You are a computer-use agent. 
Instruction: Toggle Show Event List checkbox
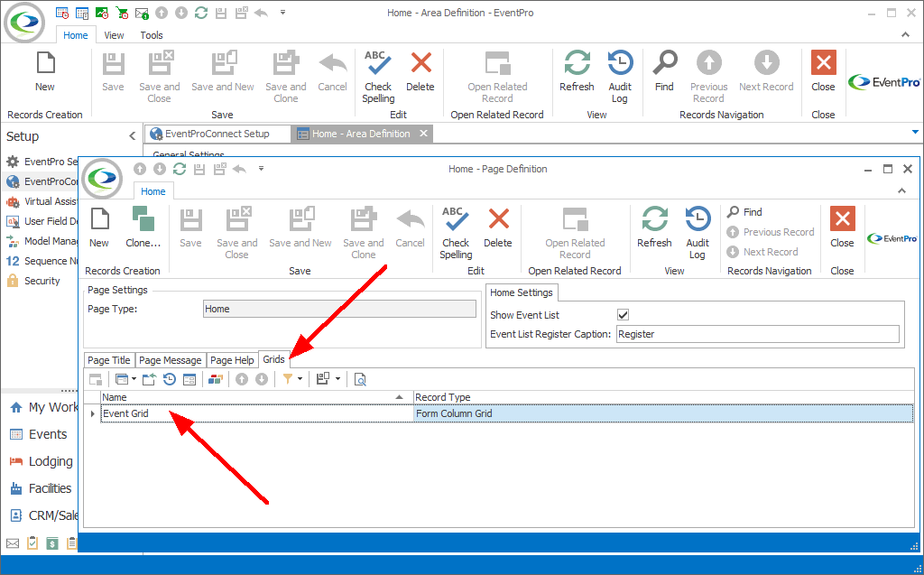[623, 315]
